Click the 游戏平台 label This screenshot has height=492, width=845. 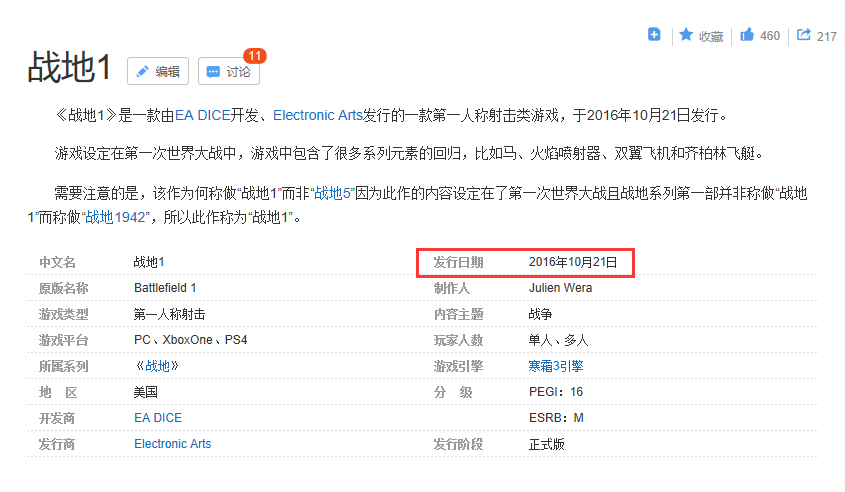pos(64,341)
